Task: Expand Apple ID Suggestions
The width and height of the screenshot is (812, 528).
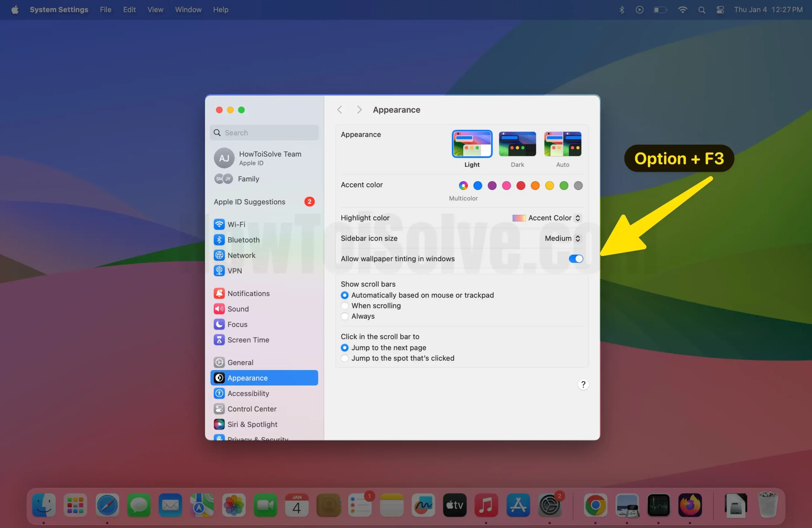Action: tap(249, 202)
